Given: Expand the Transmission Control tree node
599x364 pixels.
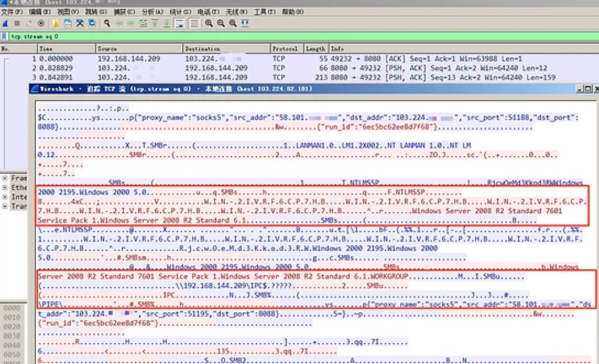Looking at the screenshot, I should [5, 206].
